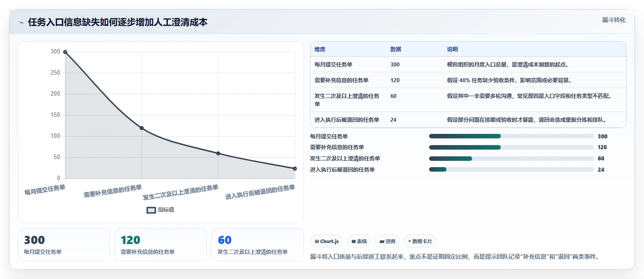Viewport: 644px width, 279px height.
Task: Select the chart data point at 24
Action: (x=295, y=168)
